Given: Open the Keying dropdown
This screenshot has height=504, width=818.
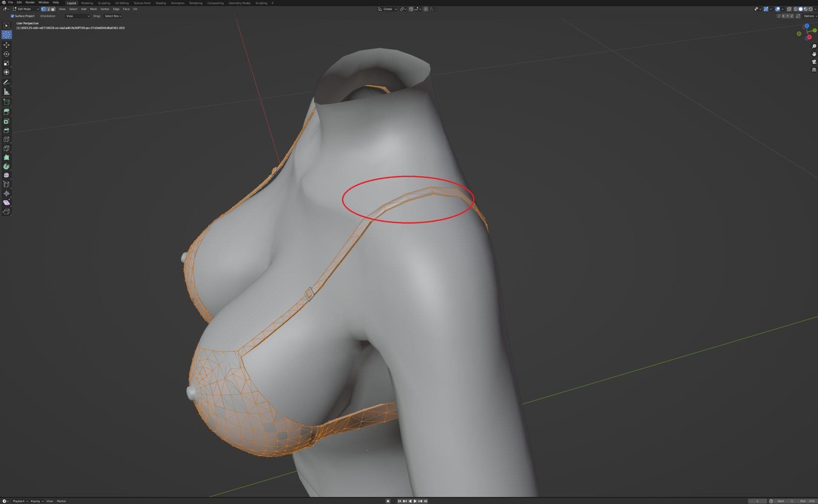Looking at the screenshot, I should (37, 501).
